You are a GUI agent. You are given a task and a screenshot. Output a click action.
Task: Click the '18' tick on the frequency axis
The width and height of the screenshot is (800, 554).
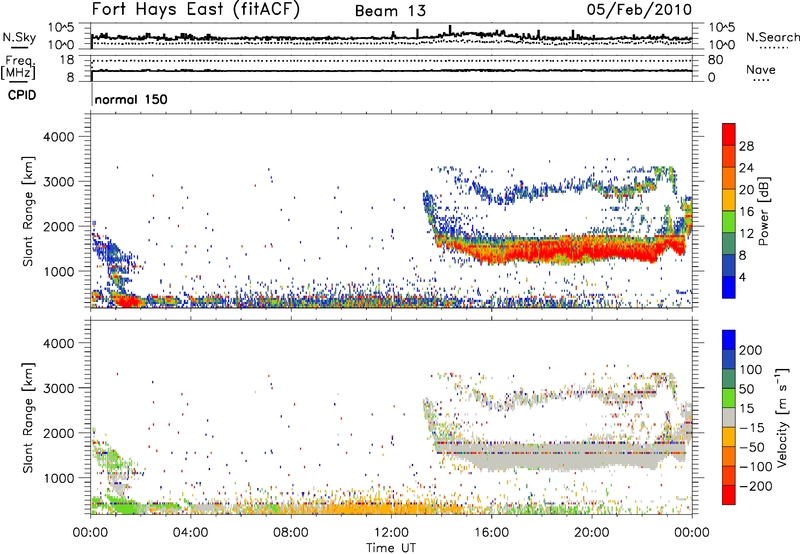67,60
